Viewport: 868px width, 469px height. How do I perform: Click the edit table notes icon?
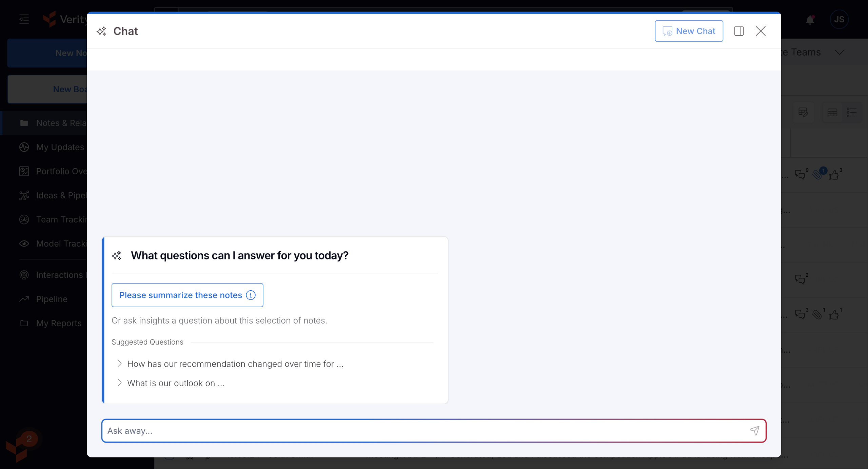point(803,113)
